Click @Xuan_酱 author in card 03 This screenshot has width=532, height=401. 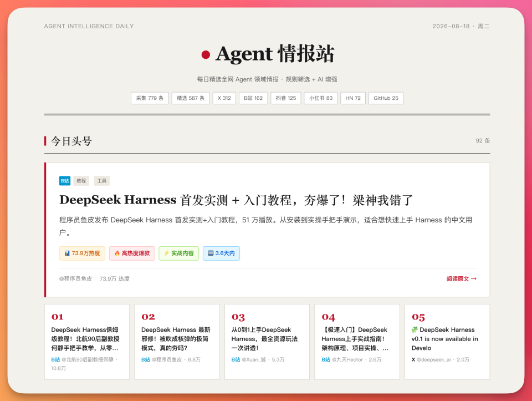[254, 359]
